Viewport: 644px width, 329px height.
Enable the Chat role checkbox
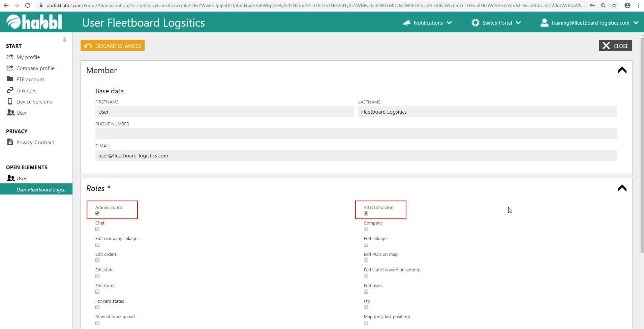(97, 229)
